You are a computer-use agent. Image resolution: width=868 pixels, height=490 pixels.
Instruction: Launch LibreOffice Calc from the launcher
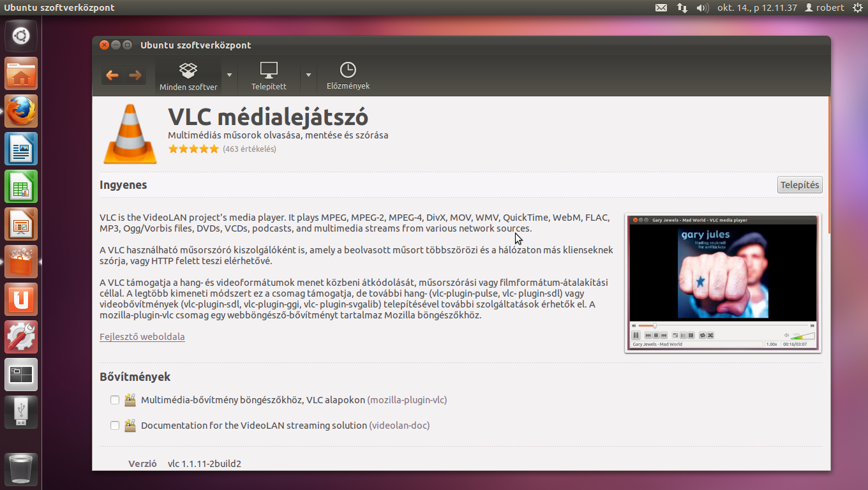21,186
